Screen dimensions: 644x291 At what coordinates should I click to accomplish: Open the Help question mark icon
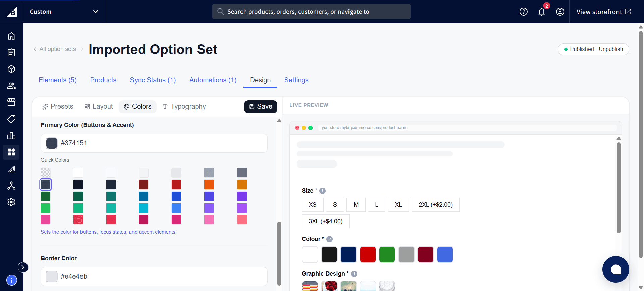[524, 12]
